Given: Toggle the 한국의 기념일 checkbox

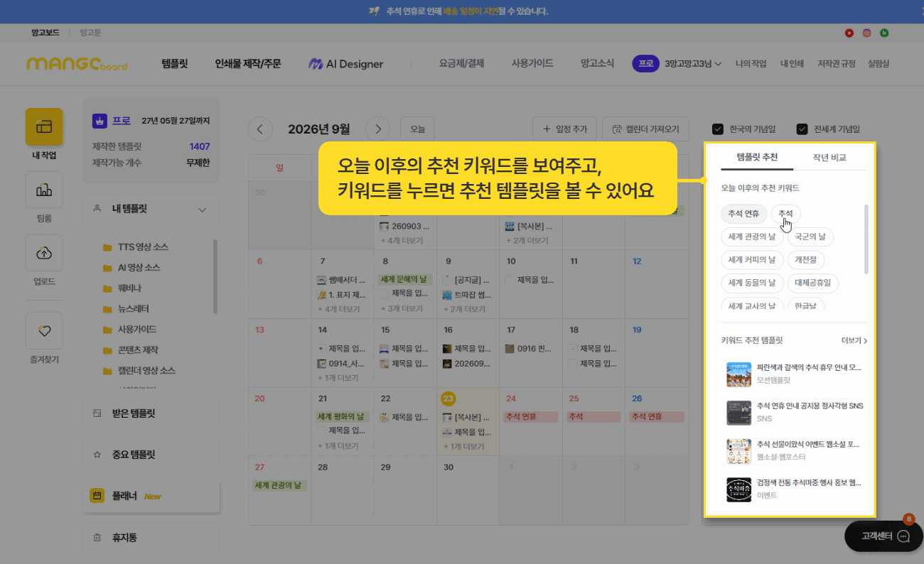Looking at the screenshot, I should pos(718,129).
